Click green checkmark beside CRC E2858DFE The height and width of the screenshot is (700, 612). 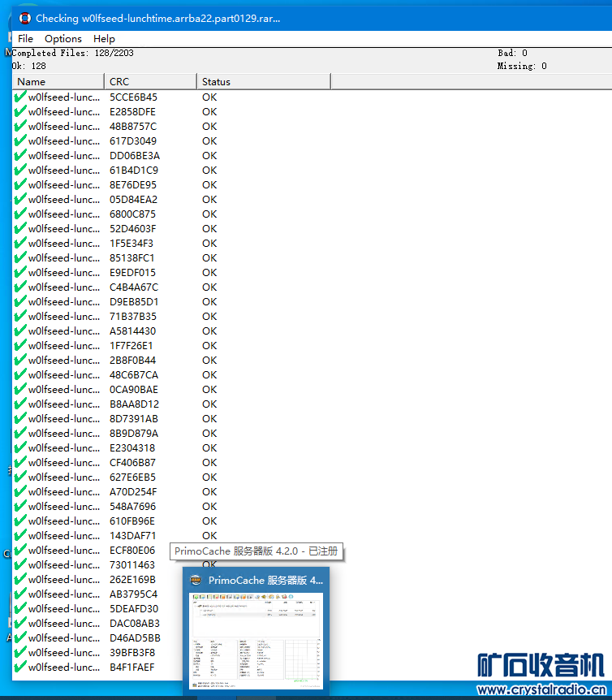coord(20,111)
